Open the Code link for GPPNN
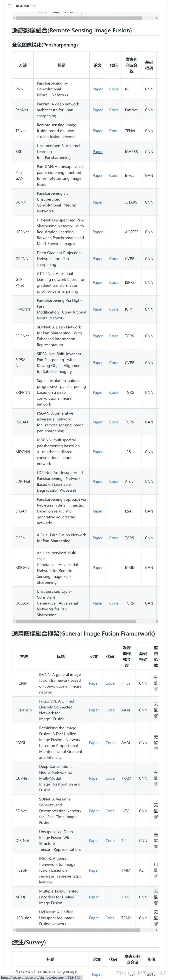 click(114, 259)
